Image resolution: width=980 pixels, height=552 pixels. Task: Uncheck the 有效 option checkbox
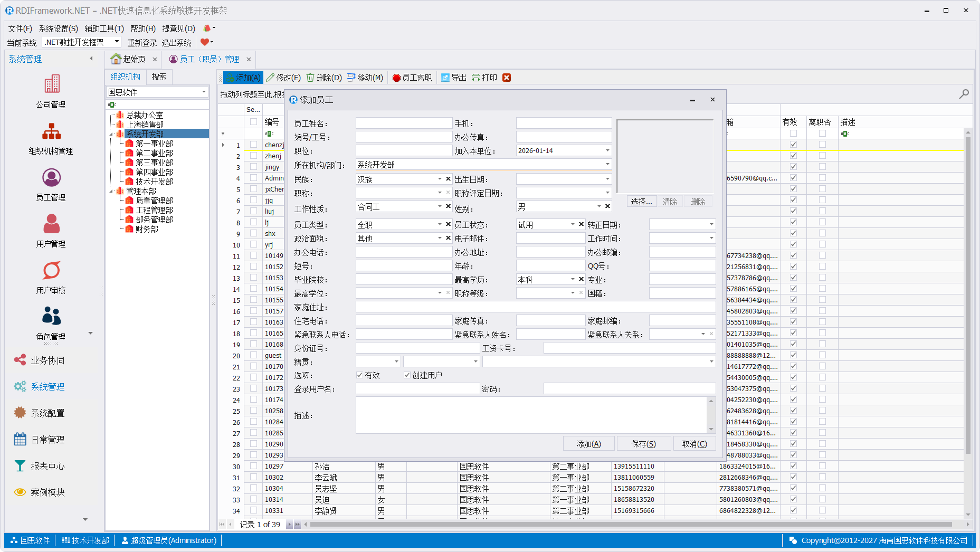coord(360,375)
